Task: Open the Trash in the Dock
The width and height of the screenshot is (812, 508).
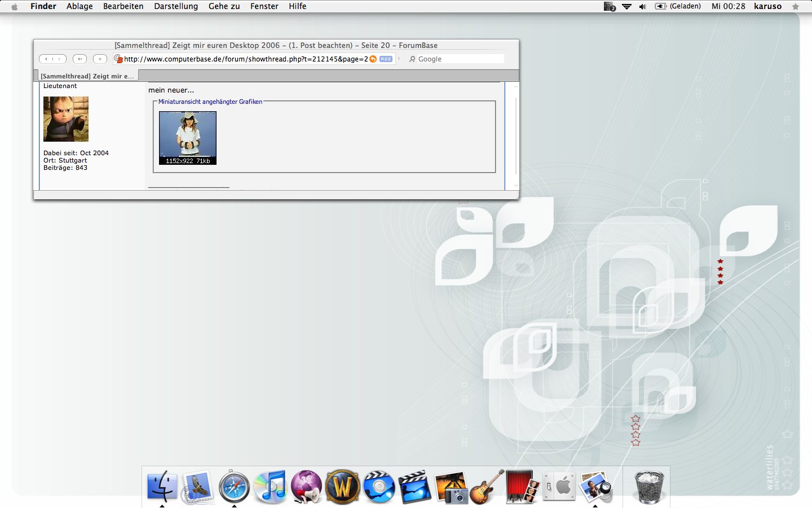Action: 649,487
